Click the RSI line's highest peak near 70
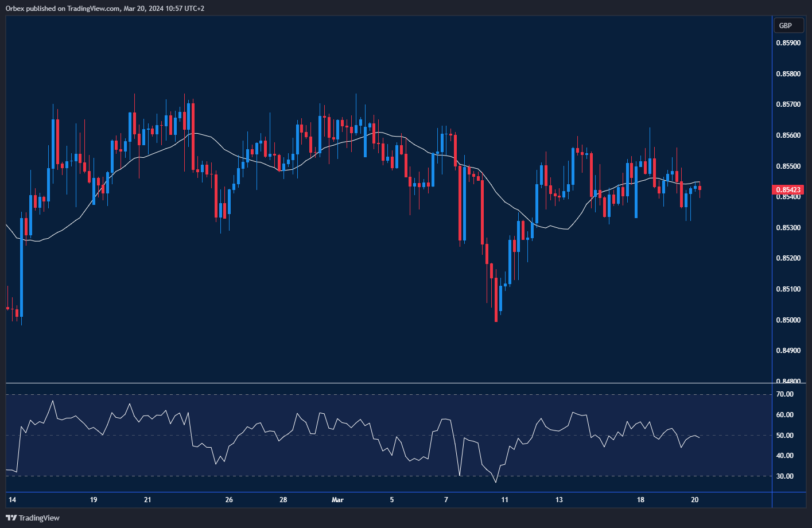This screenshot has width=812, height=528. click(x=53, y=401)
